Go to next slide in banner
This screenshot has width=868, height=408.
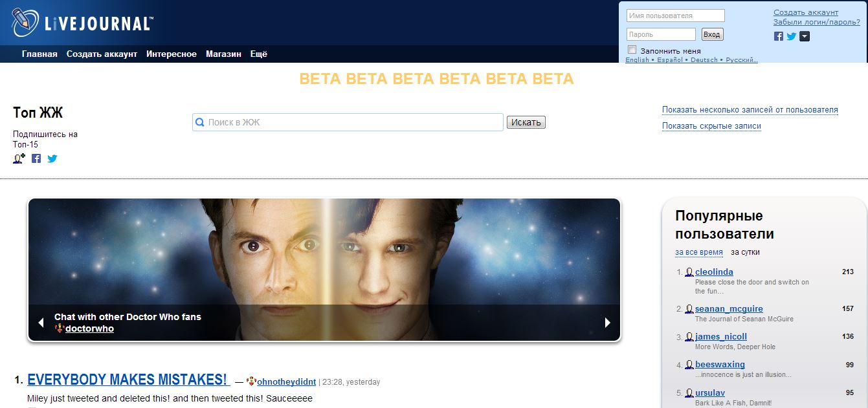coord(607,322)
